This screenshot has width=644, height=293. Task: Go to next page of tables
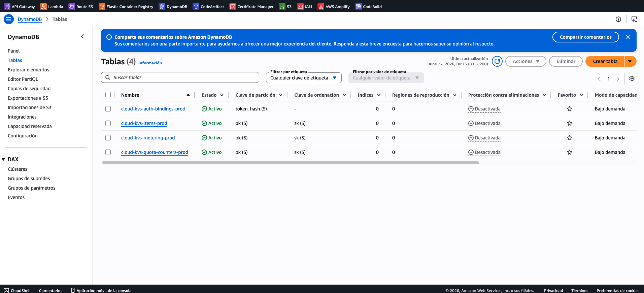click(x=618, y=79)
